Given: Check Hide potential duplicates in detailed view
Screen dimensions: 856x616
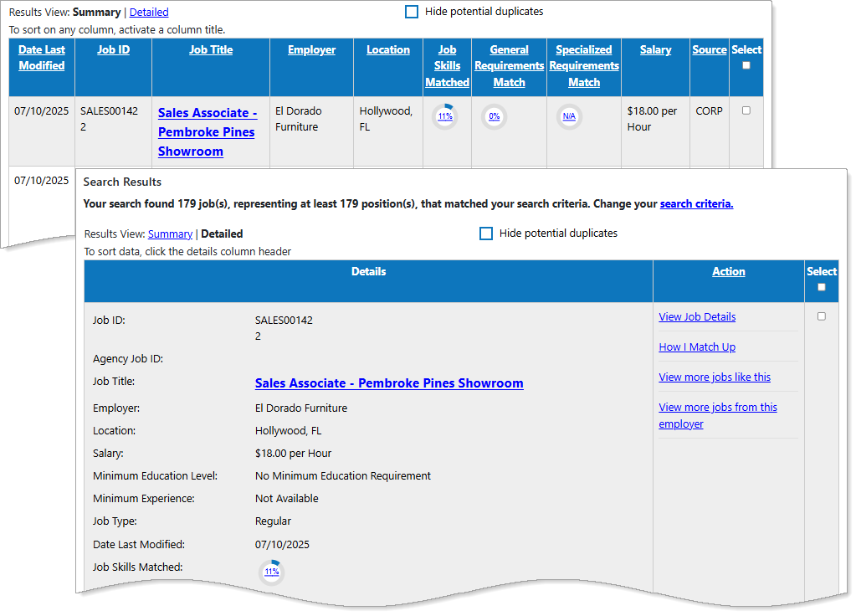Looking at the screenshot, I should pos(486,234).
